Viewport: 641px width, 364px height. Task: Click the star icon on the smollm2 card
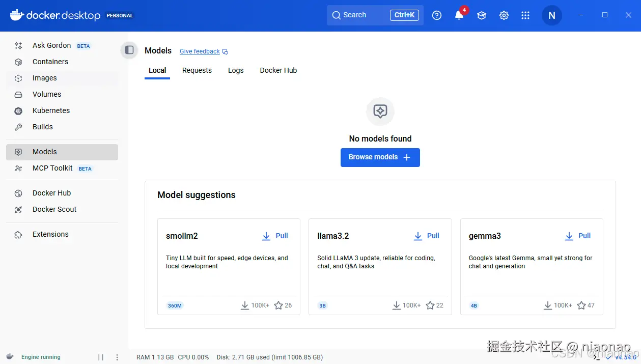click(x=278, y=305)
